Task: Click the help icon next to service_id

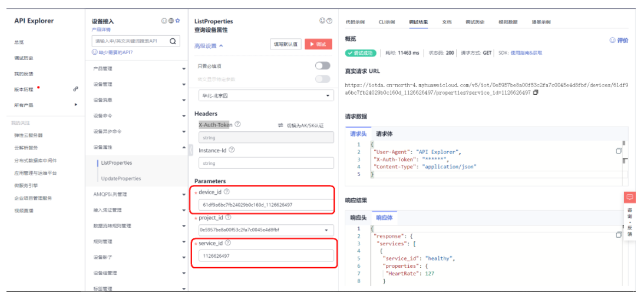Action: [228, 243]
